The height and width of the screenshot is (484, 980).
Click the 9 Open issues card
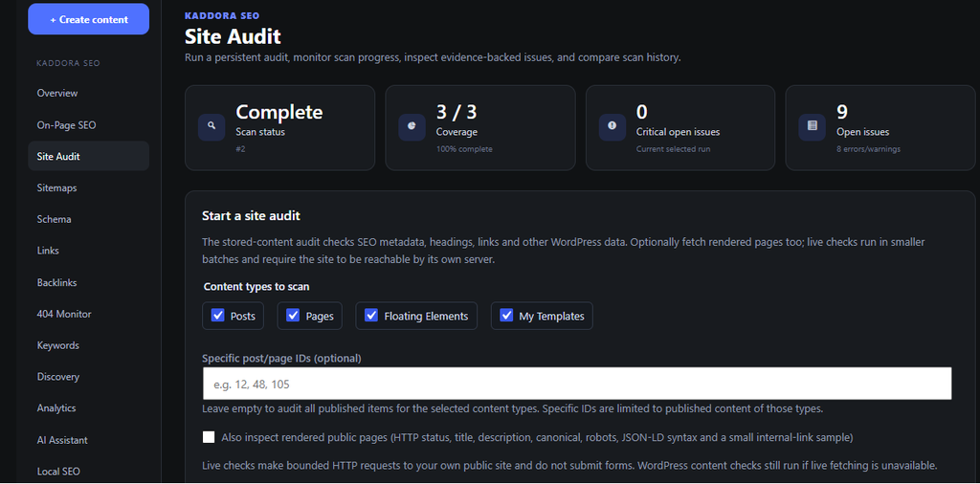coord(880,127)
